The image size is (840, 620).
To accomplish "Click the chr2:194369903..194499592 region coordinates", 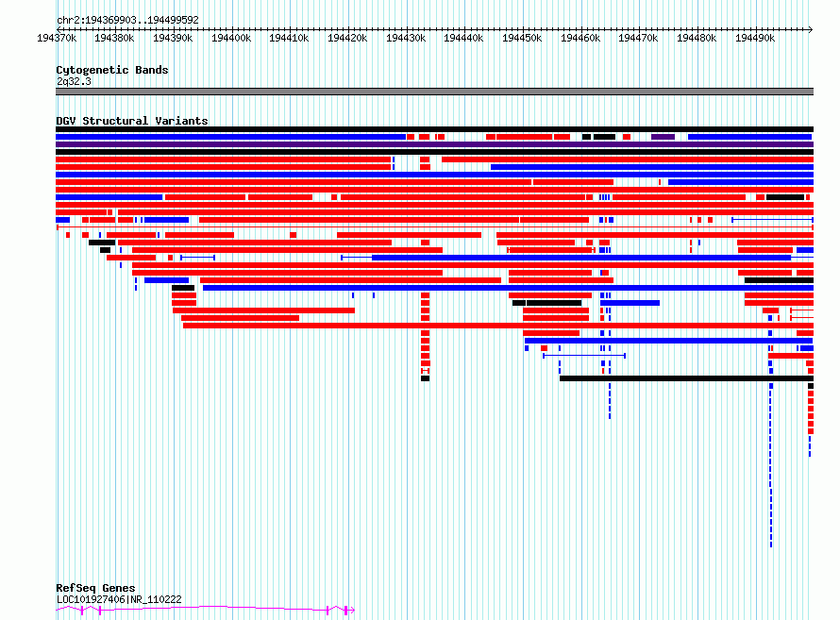I will [x=127, y=20].
